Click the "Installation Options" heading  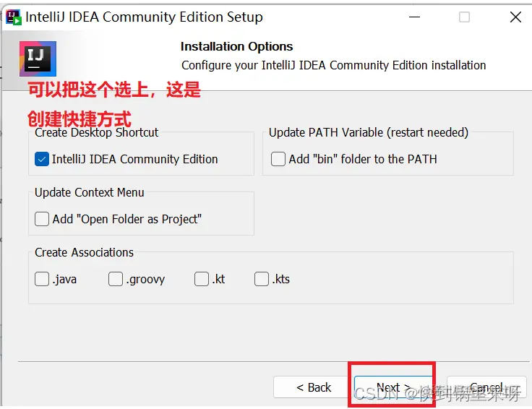tap(236, 46)
